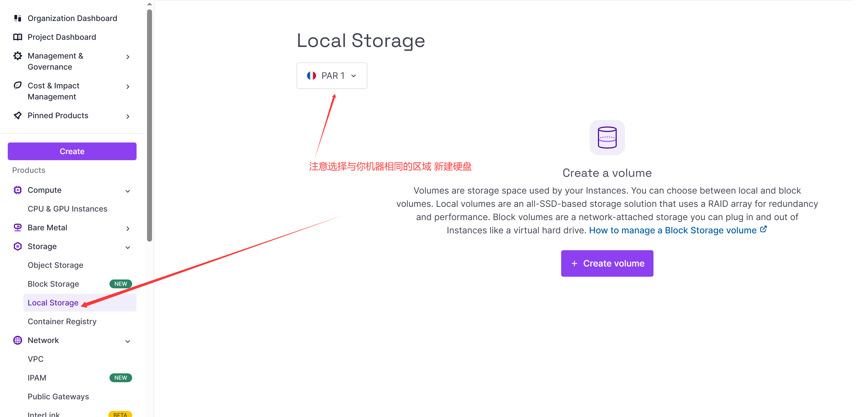Click the Project Dashboard book icon
Viewport: 868px width, 417px height.
[x=17, y=37]
